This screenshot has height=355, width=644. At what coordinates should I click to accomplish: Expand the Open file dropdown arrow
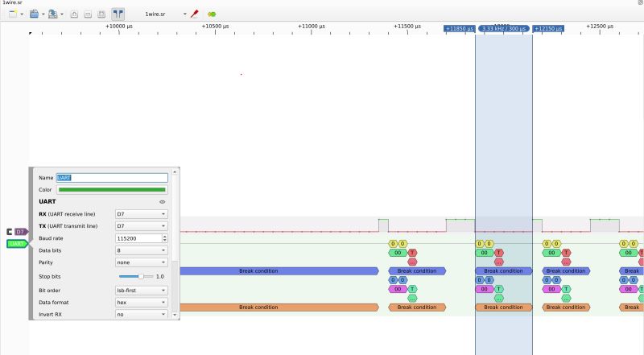(x=43, y=14)
